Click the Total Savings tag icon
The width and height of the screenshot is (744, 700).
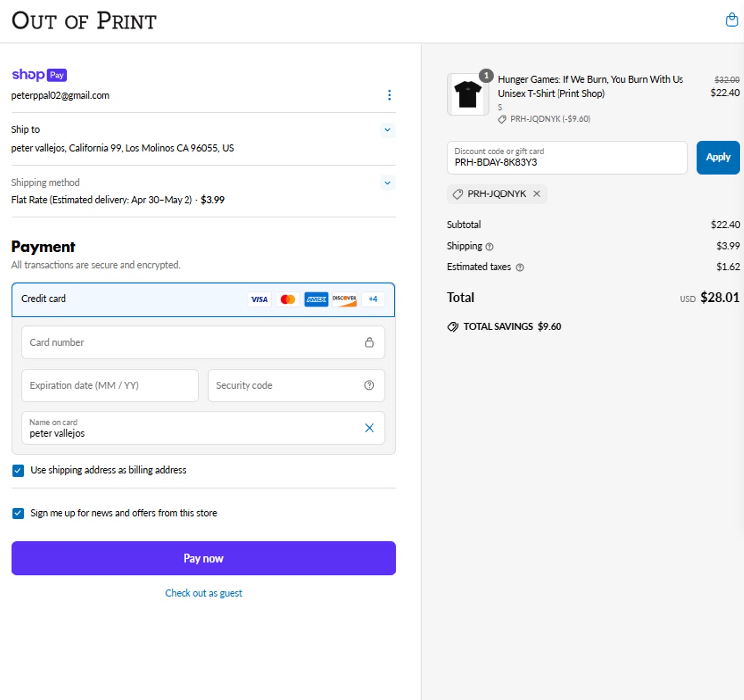point(453,327)
